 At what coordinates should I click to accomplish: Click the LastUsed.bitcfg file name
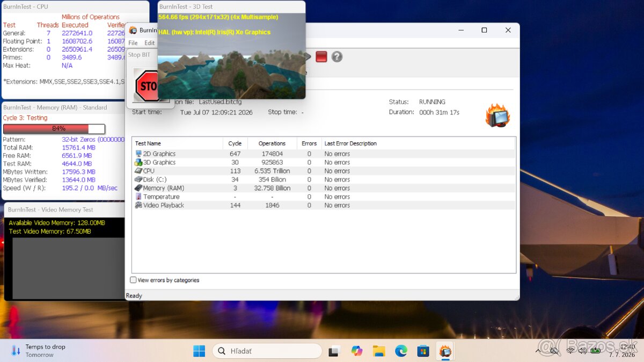[x=220, y=102]
